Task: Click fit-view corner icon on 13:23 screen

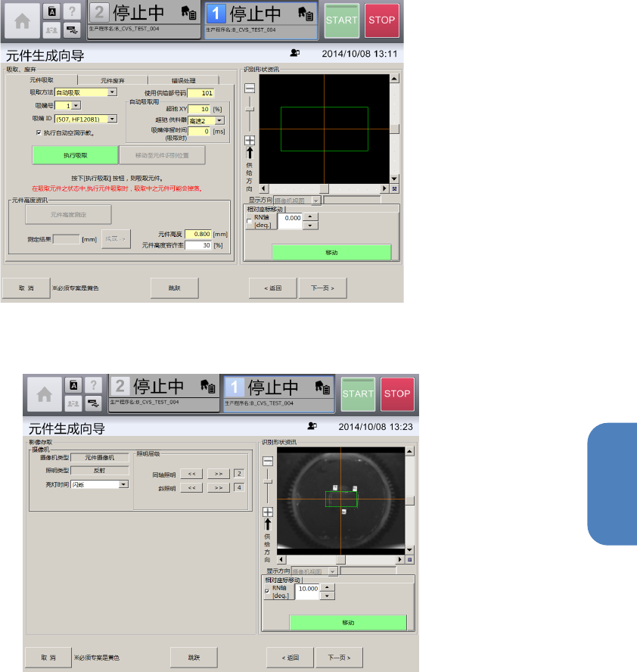Action: coord(410,559)
